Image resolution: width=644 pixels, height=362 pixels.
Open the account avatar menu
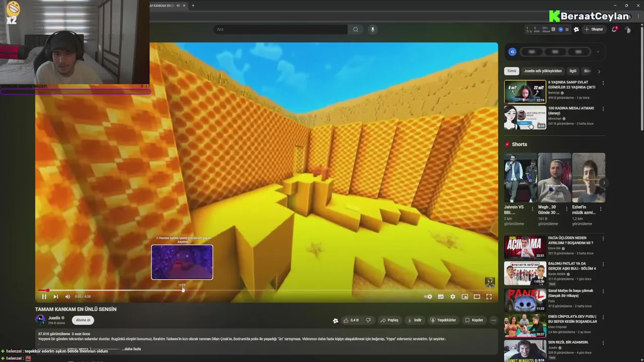click(628, 30)
